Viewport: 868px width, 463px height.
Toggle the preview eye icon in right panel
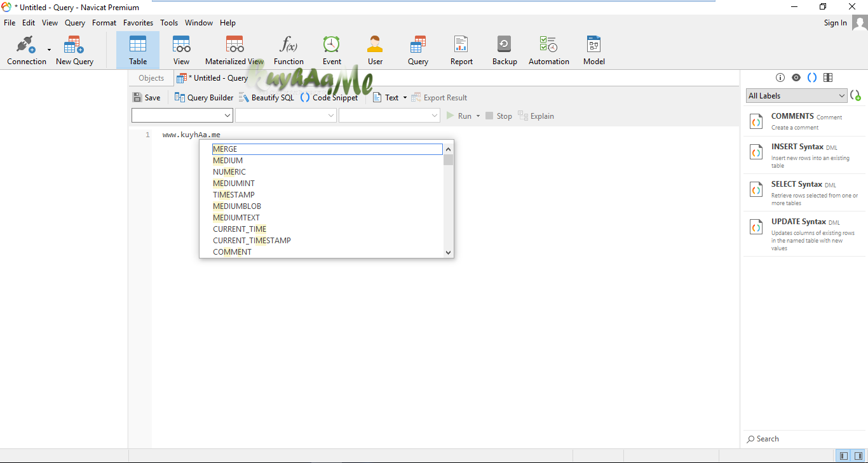[796, 77]
